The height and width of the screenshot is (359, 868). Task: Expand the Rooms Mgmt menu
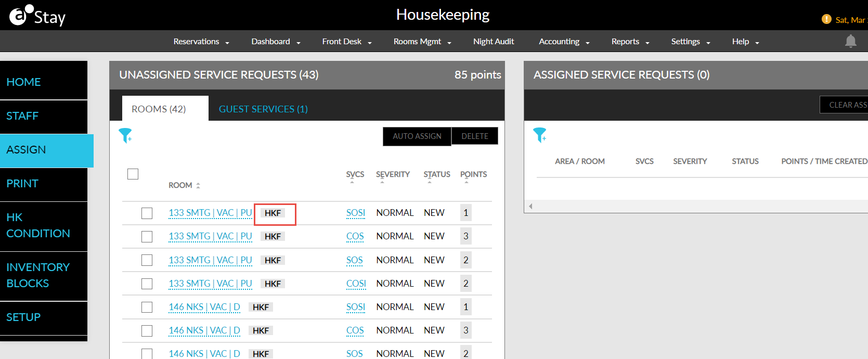click(422, 42)
